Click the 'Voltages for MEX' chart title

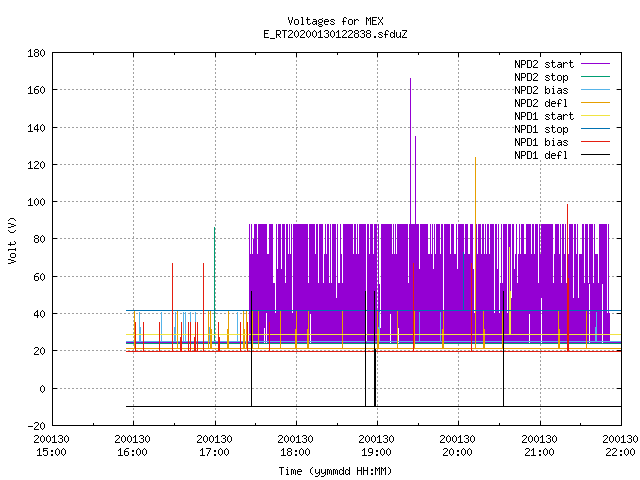click(x=335, y=21)
